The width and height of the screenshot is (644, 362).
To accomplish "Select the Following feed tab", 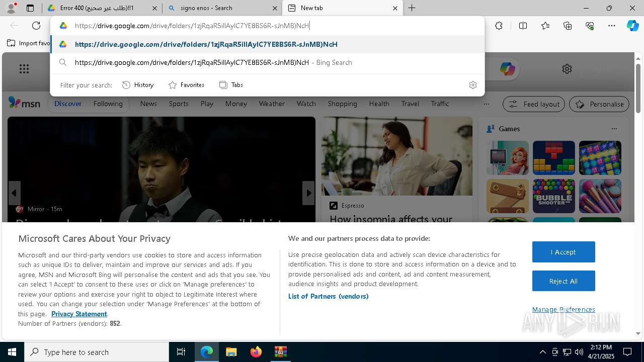I will (108, 104).
